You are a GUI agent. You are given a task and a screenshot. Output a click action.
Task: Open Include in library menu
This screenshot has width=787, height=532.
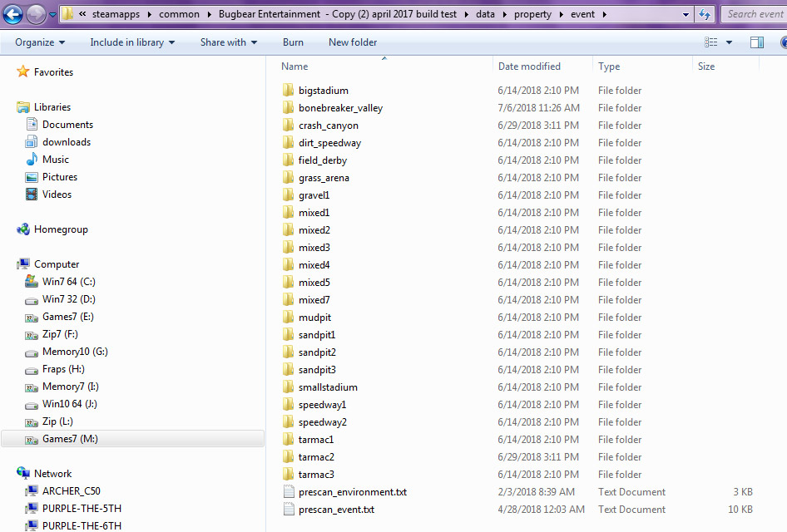(x=132, y=42)
